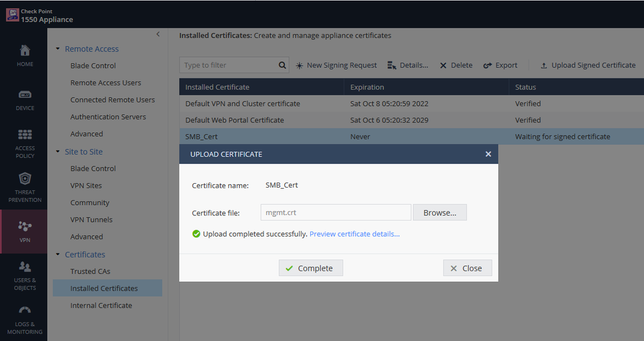The width and height of the screenshot is (644, 341).
Task: Select VPN Tunnels in the menu
Action: pos(91,220)
